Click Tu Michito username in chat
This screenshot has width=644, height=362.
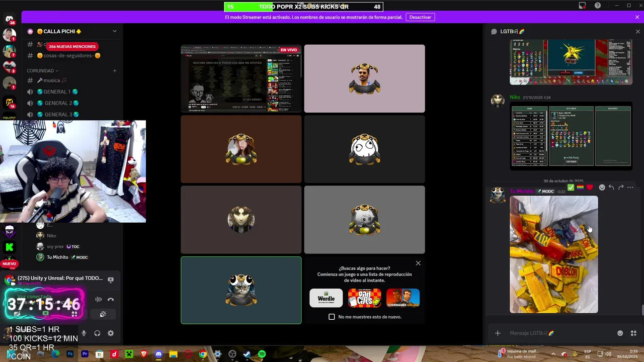point(522,192)
